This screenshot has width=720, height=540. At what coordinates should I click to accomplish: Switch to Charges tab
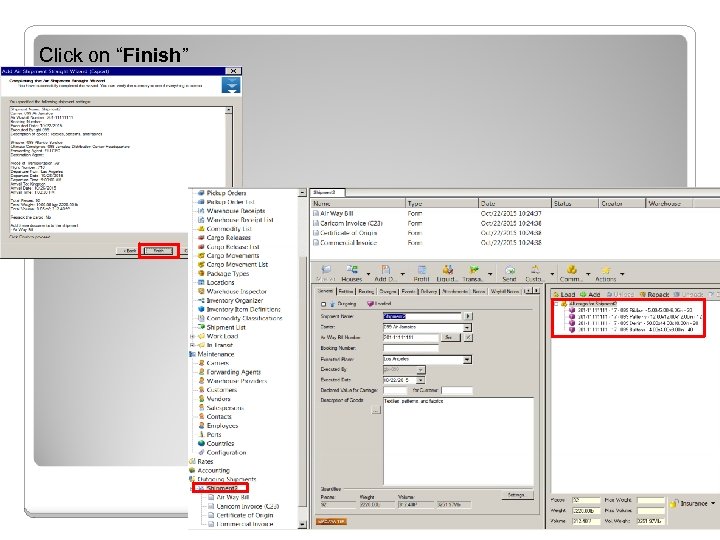click(x=388, y=291)
